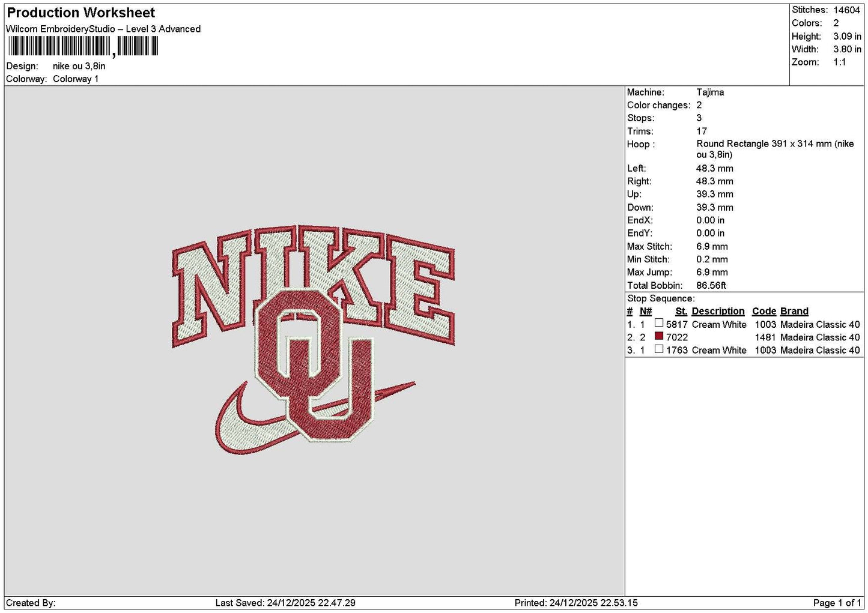Click 'Cream White' description in stop row 1
Screen dimensions: 868x613
pos(719,324)
